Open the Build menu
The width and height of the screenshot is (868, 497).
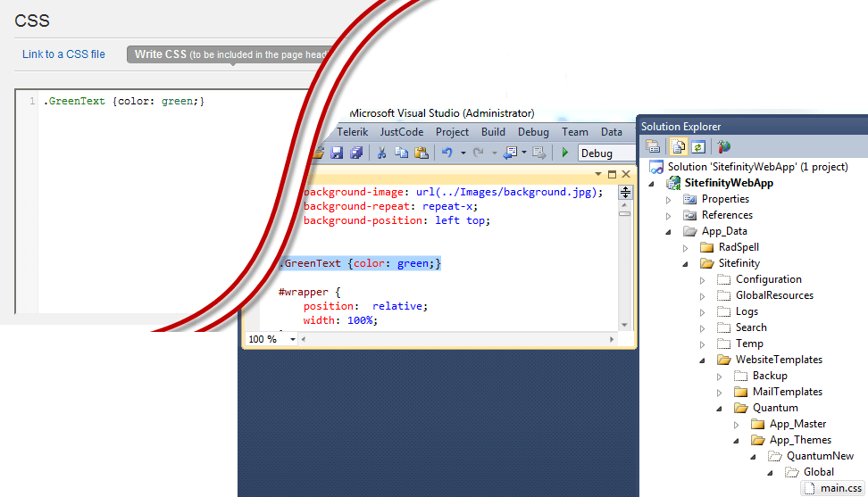pyautogui.click(x=493, y=132)
